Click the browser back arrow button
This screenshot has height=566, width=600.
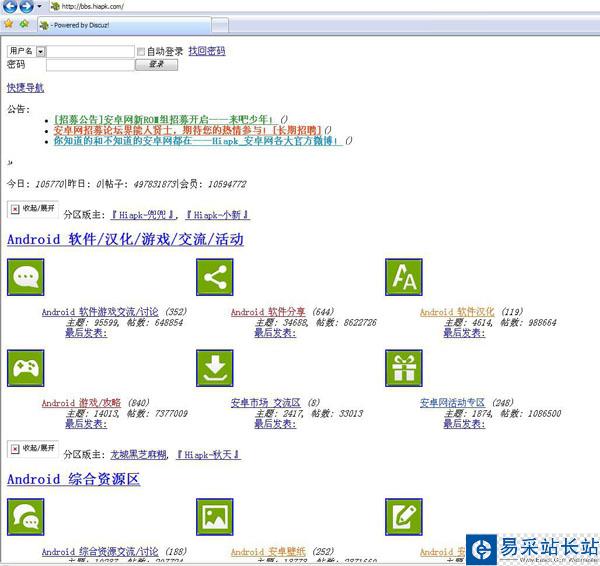point(10,6)
